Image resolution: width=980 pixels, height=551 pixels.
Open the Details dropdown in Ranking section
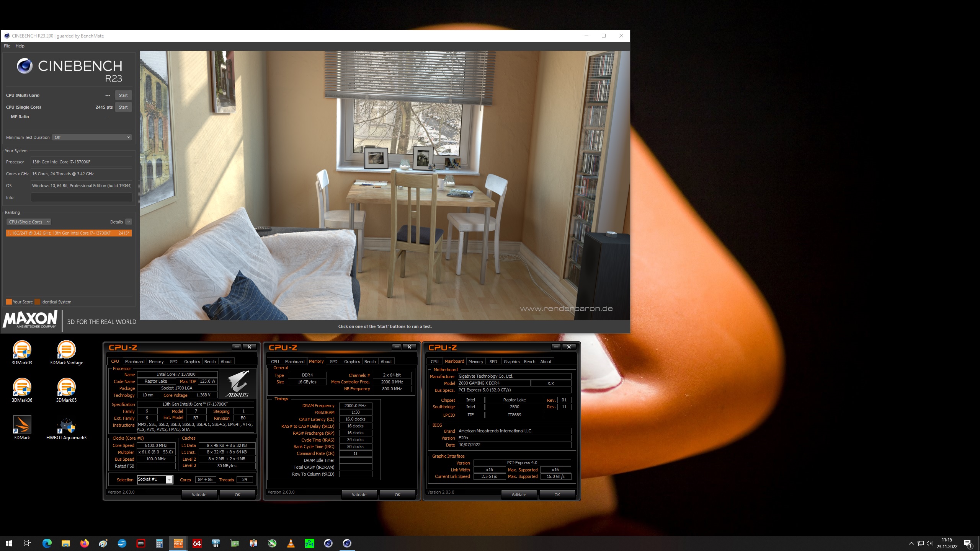(x=128, y=222)
